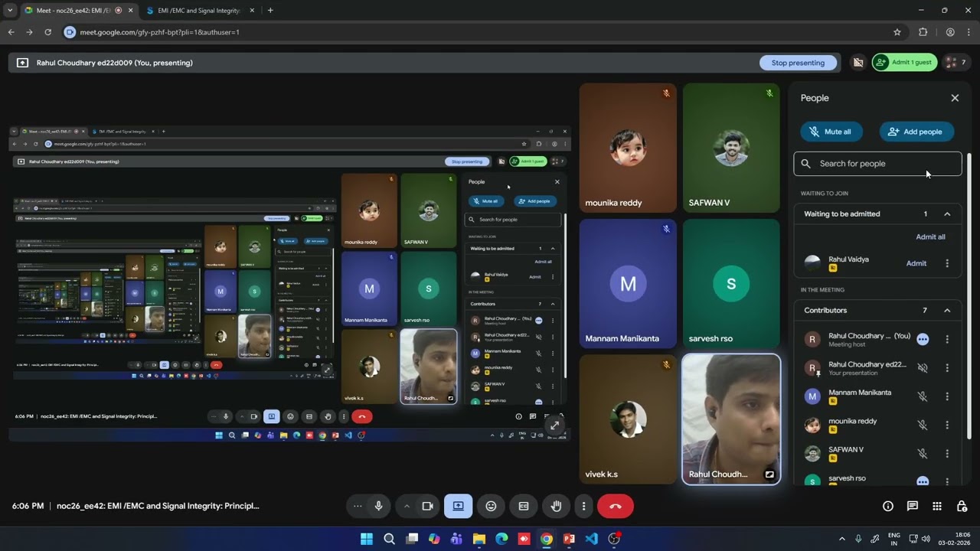Screen dimensions: 980x551
Task: Toggle Mannam Manikanta's muted microphone icon
Action: (923, 396)
